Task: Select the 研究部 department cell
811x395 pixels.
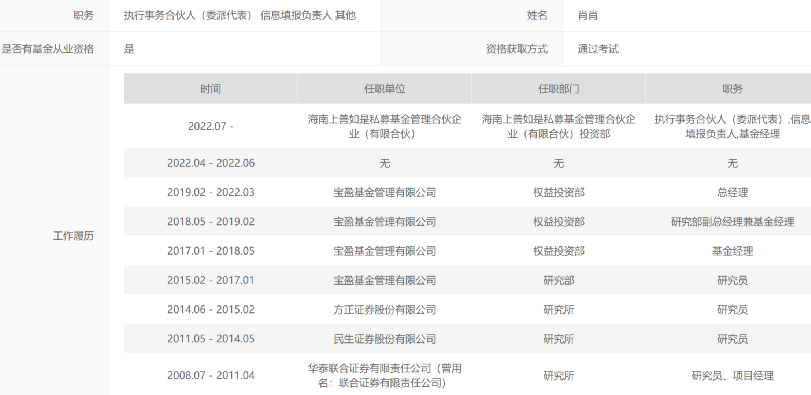Action: [x=559, y=280]
